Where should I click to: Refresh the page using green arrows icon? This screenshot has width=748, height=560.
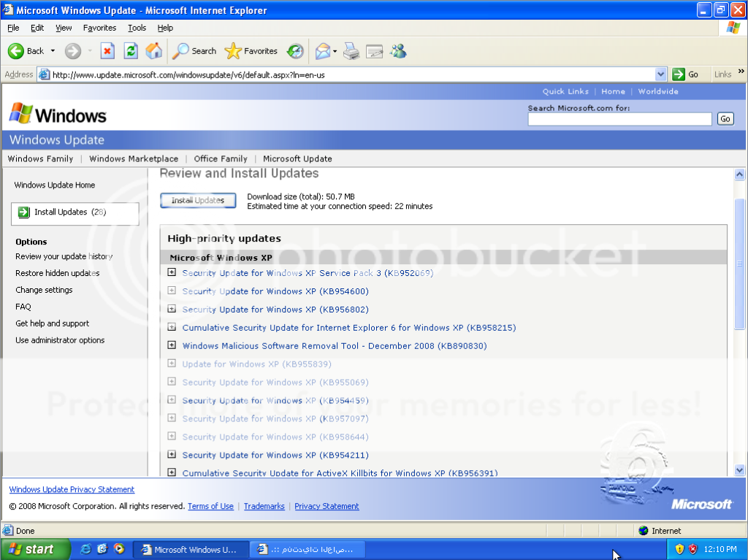(x=131, y=51)
